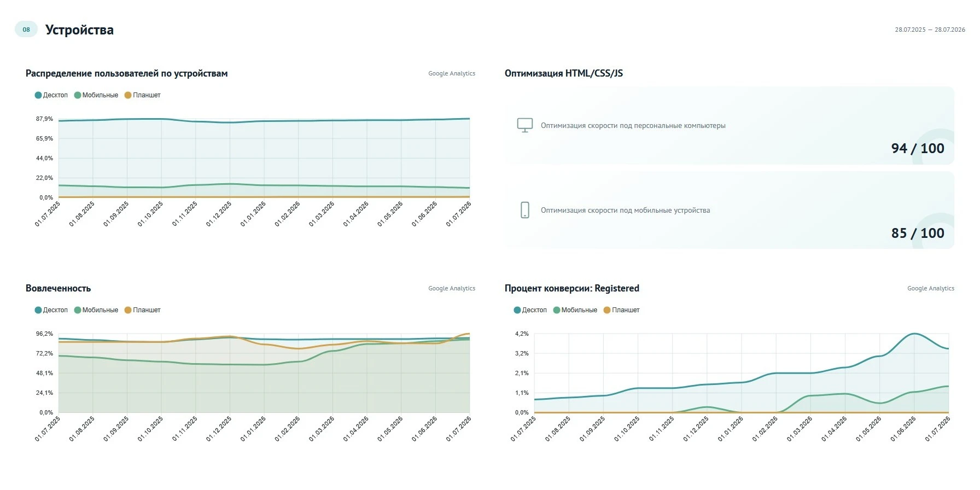980x490 pixels.
Task: Toggle Десктоп series in the user distribution chart
Action: pyautogui.click(x=51, y=95)
